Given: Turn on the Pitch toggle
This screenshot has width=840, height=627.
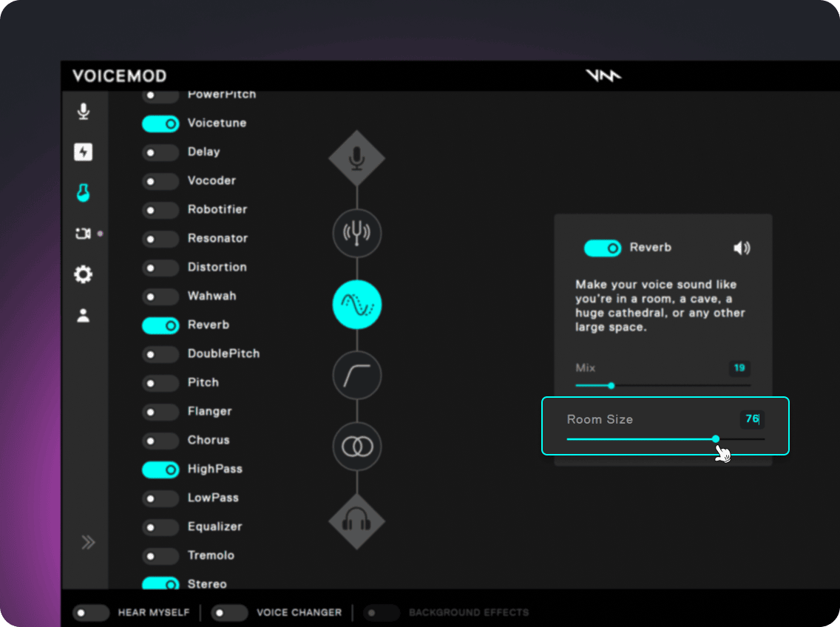Looking at the screenshot, I should 160,383.
